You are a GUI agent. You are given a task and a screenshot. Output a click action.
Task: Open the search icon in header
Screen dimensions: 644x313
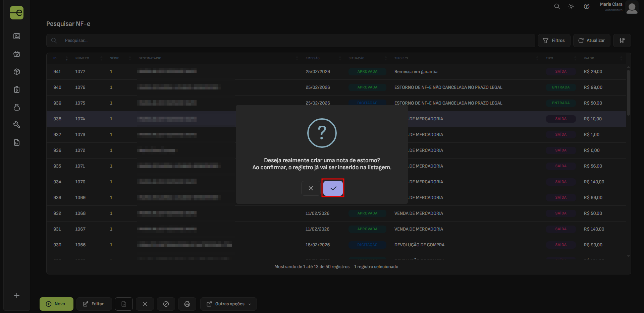click(557, 6)
